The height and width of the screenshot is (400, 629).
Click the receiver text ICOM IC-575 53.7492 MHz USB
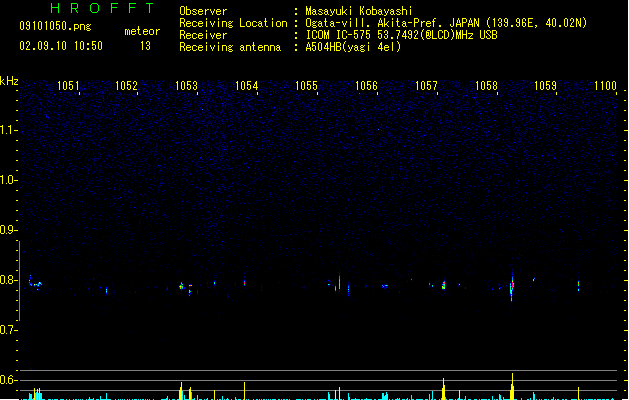(402, 35)
